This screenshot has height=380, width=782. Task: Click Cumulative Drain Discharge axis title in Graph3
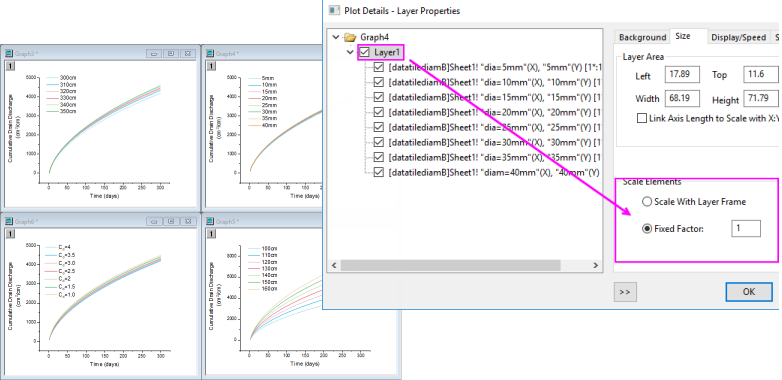pos(10,128)
